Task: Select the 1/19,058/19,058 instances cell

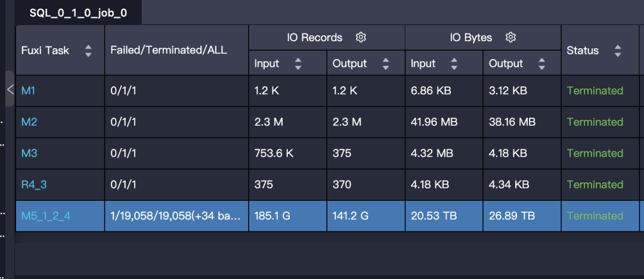Action: 177,216
